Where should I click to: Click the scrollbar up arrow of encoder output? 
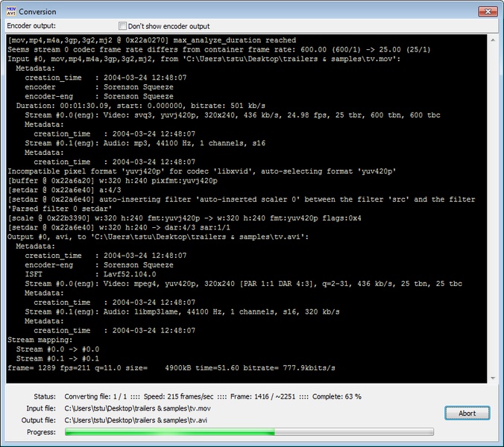[x=493, y=40]
